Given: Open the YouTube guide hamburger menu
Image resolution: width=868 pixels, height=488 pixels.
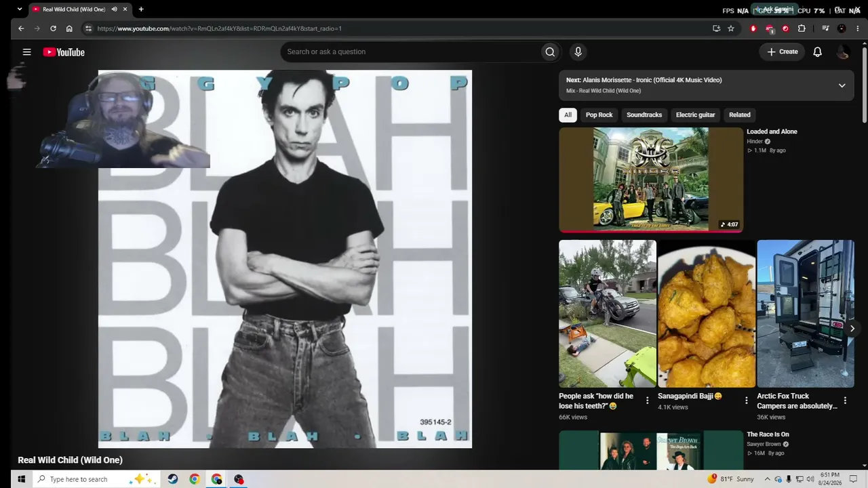Looking at the screenshot, I should (26, 52).
